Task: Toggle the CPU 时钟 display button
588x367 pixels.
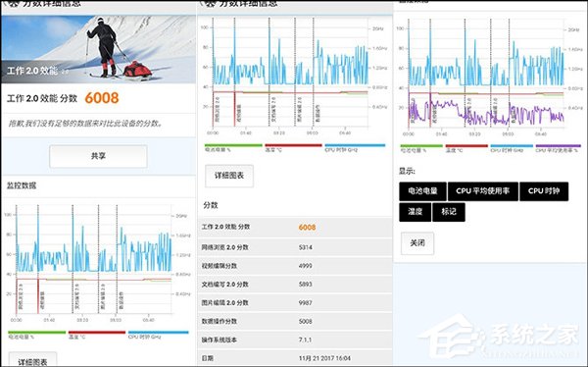Action: 544,191
